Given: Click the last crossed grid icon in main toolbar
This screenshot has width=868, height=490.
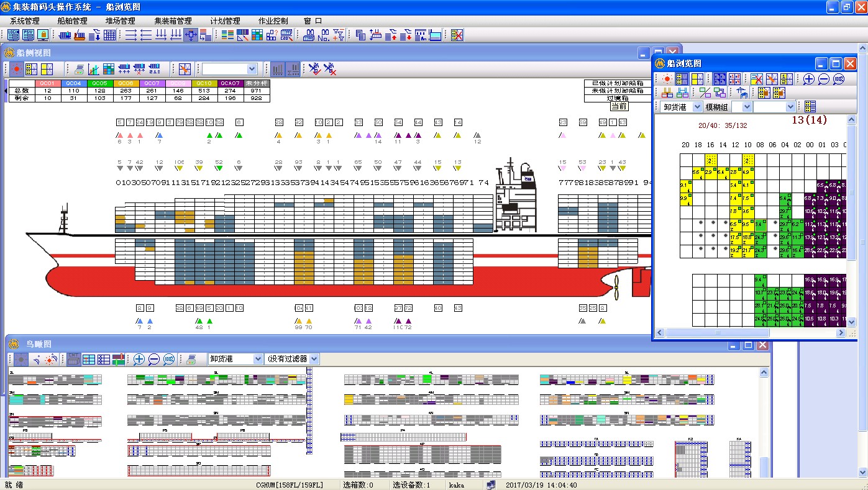Looking at the screenshot, I should [x=457, y=35].
